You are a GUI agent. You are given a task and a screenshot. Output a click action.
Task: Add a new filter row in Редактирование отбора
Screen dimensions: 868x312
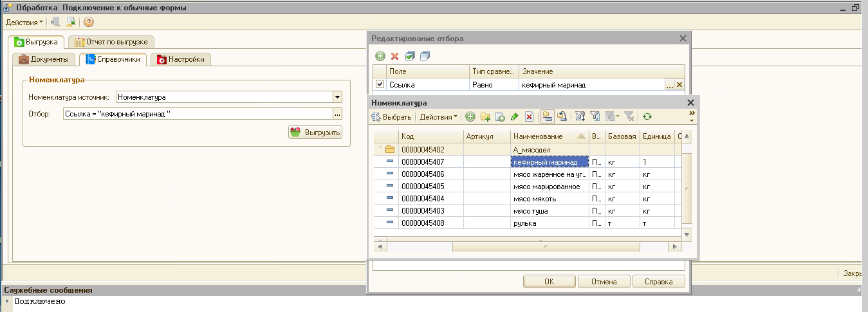380,57
